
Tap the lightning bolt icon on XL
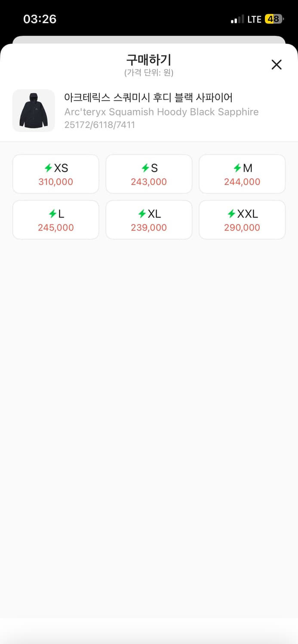[142, 214]
